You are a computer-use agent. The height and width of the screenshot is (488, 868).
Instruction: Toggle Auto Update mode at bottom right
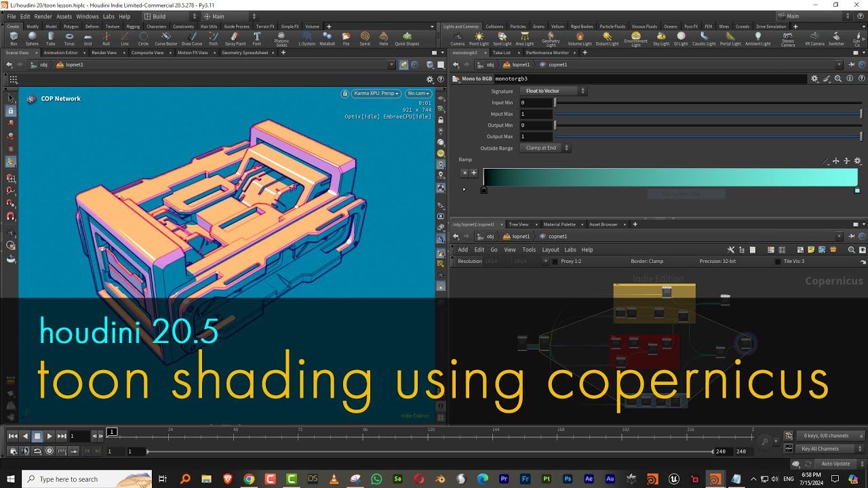tap(835, 464)
